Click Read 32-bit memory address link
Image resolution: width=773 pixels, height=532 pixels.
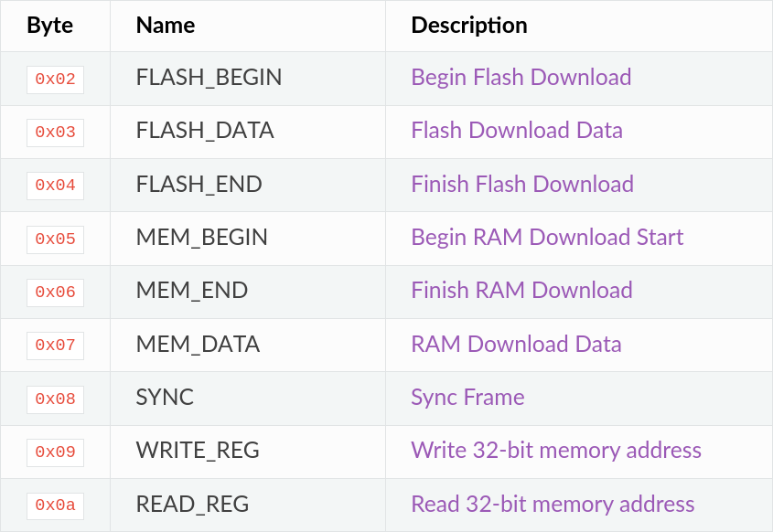tap(553, 505)
